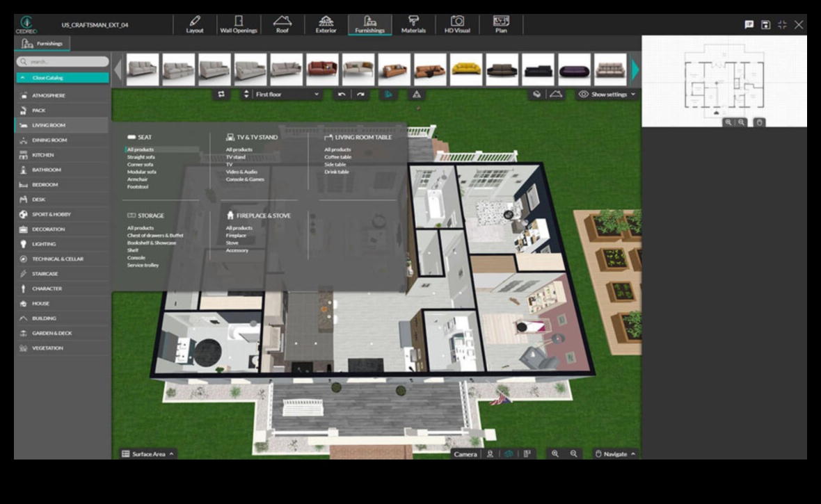Viewport: 821px width, 504px height.
Task: Toggle the highlighted teal selection mode icon
Action: coord(389,95)
